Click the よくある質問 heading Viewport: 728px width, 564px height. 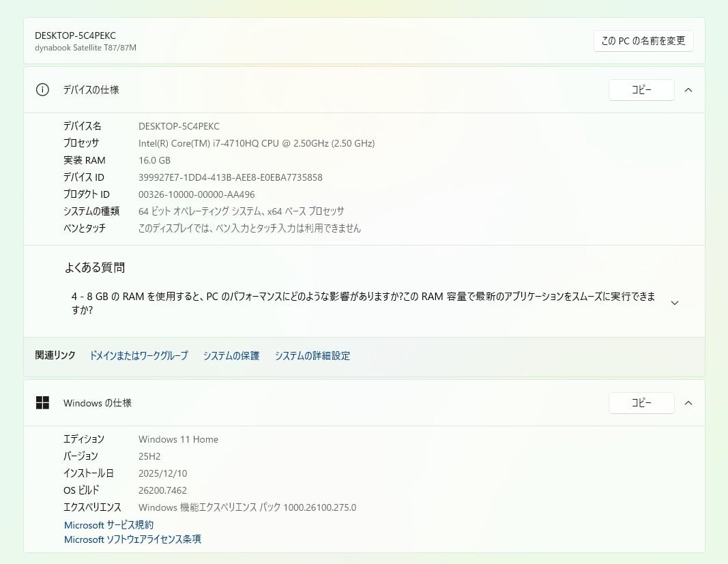95,267
